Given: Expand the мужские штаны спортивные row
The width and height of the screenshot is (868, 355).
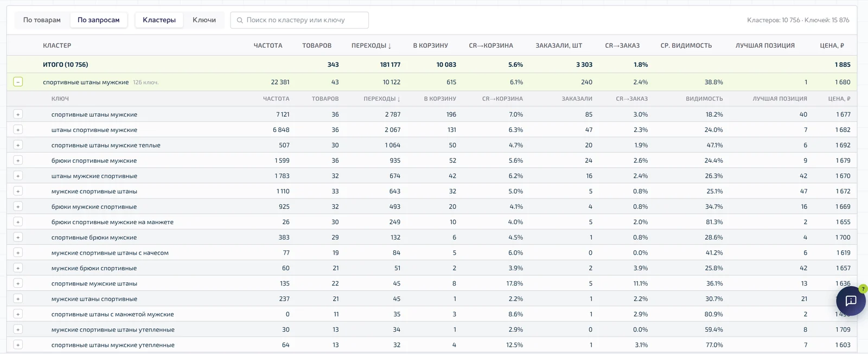Looking at the screenshot, I should [x=18, y=299].
